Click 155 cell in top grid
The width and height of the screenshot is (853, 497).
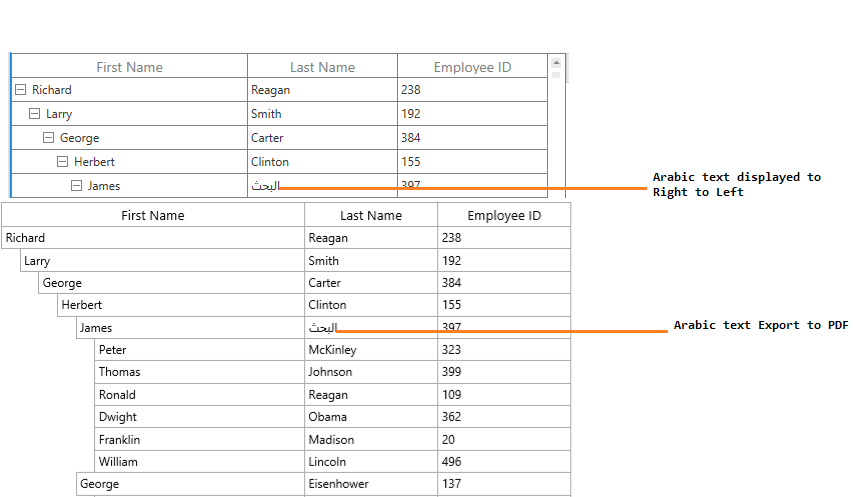point(472,161)
